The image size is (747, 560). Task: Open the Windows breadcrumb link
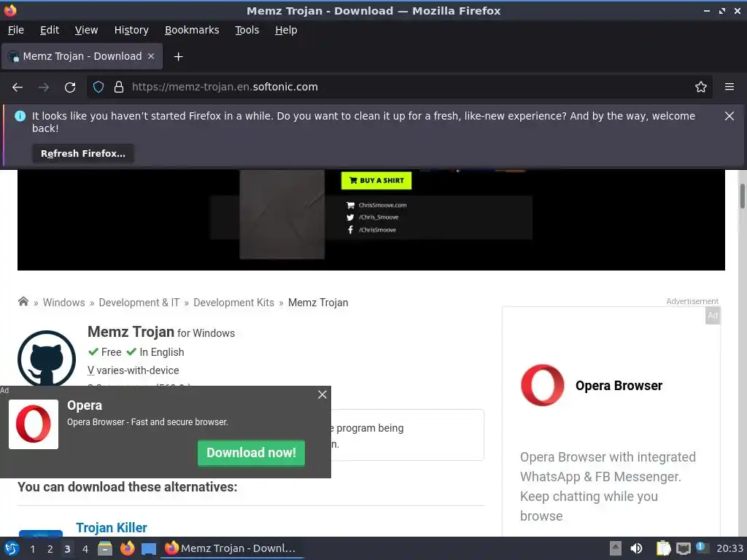pyautogui.click(x=64, y=303)
